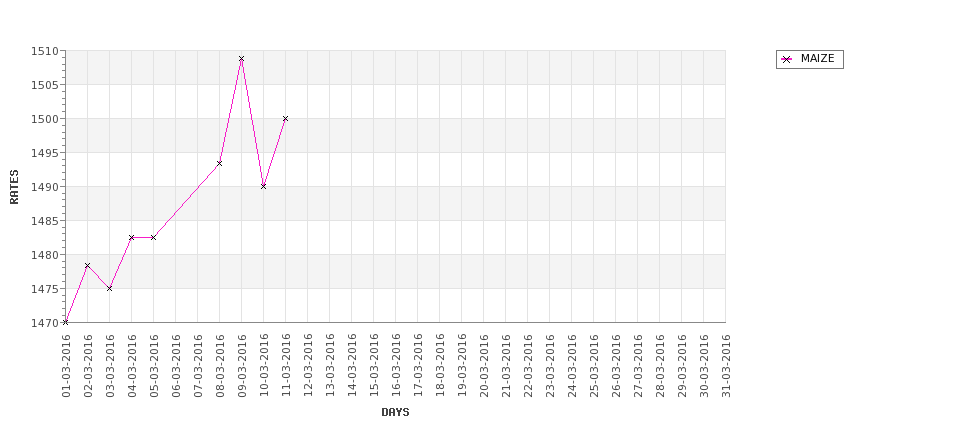Click the 1485 y-axis tick label
Image resolution: width=975 pixels, height=429 pixels.
tap(45, 221)
